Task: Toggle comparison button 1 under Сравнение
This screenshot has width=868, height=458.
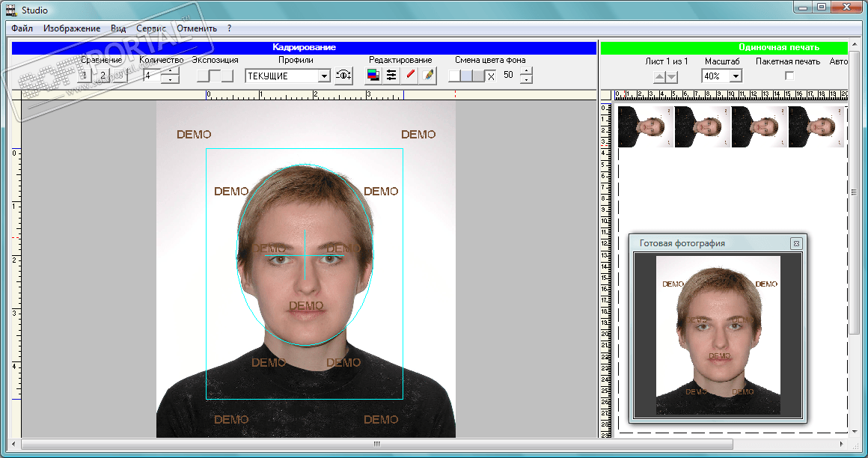Action: 84,76
